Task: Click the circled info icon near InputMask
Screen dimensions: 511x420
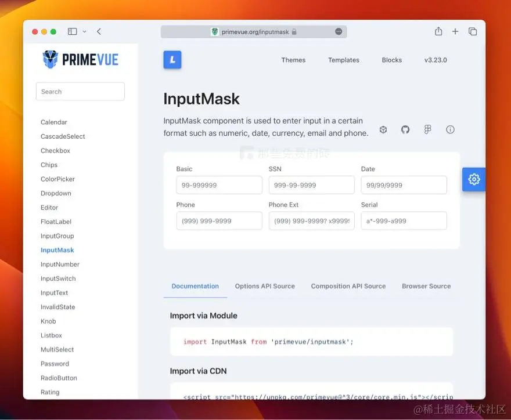Action: click(450, 129)
